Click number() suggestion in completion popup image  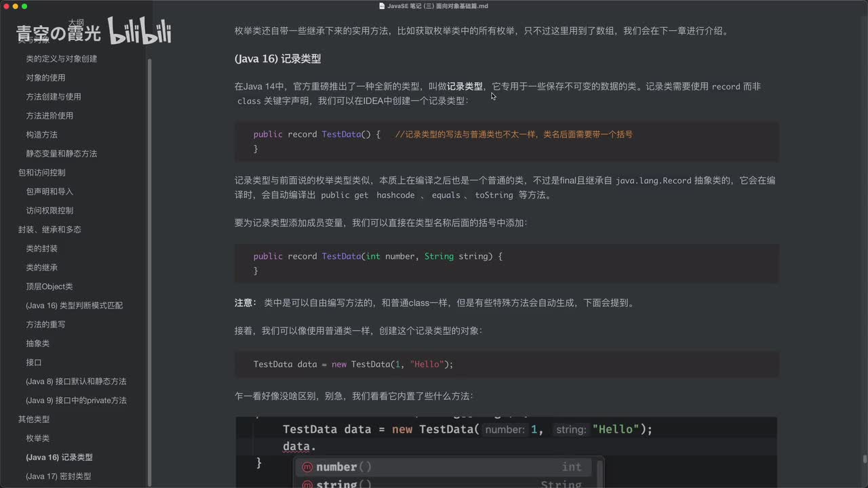click(x=443, y=467)
